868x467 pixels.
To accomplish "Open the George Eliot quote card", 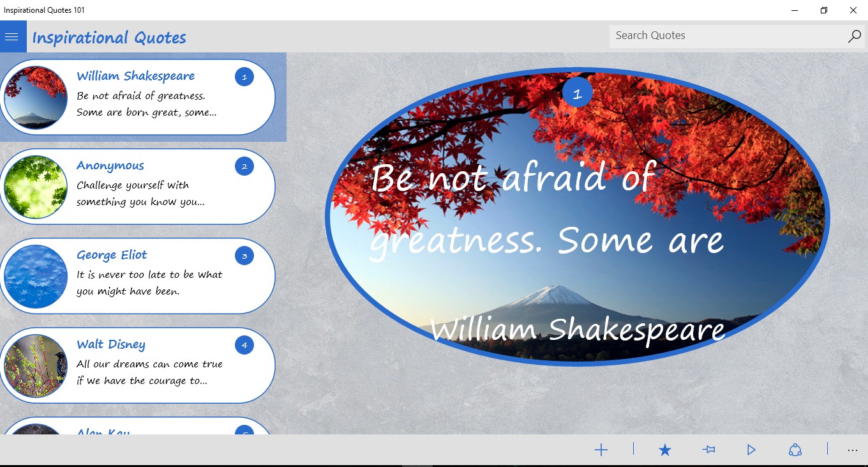I will coord(137,276).
